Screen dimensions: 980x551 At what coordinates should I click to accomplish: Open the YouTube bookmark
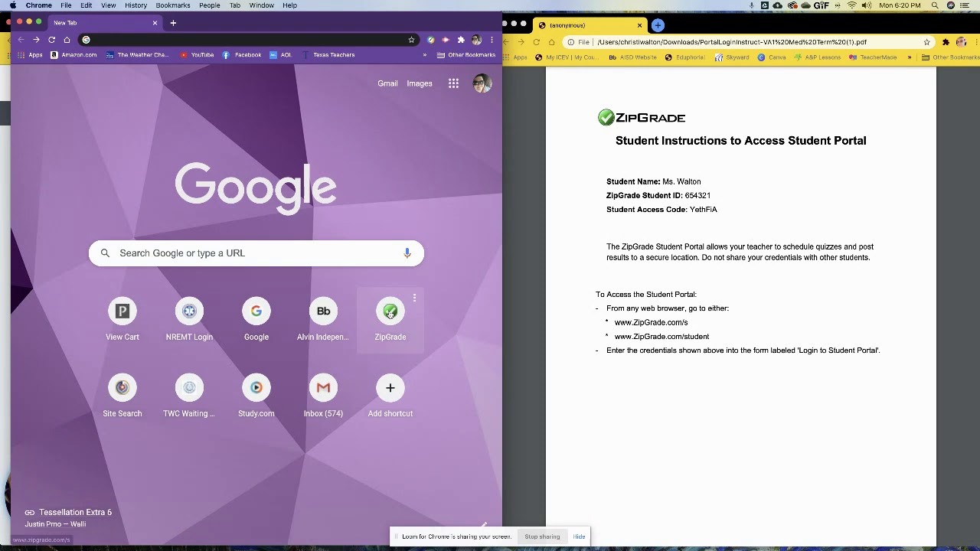[x=197, y=55]
